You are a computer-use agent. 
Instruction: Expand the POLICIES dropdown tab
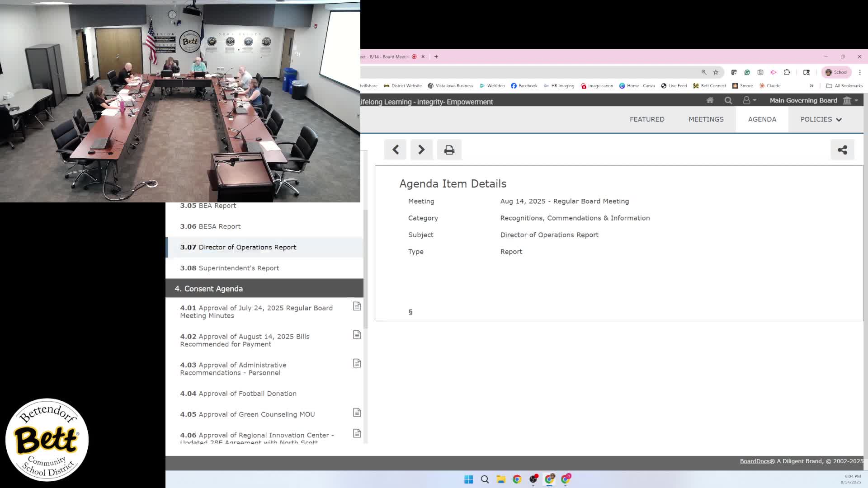click(x=821, y=119)
